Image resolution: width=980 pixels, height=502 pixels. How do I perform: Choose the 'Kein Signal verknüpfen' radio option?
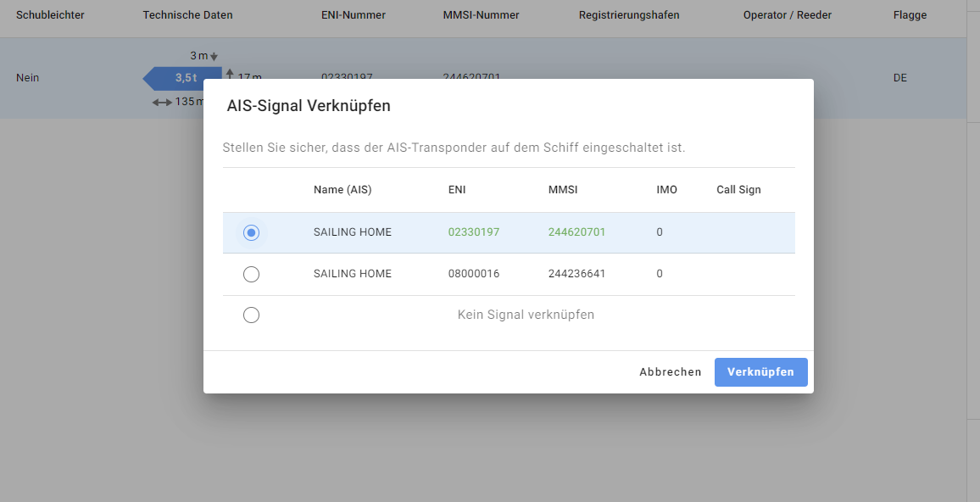click(251, 315)
